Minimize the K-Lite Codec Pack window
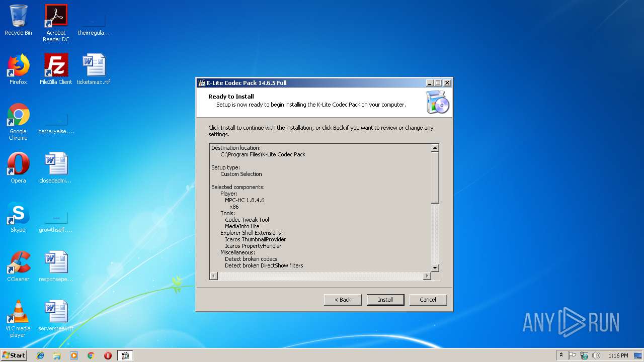 click(x=430, y=83)
